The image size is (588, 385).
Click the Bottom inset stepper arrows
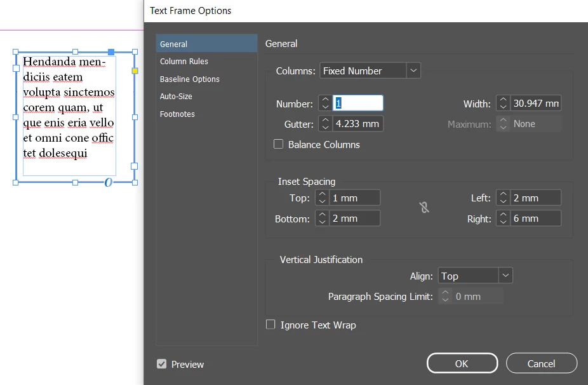tap(322, 219)
